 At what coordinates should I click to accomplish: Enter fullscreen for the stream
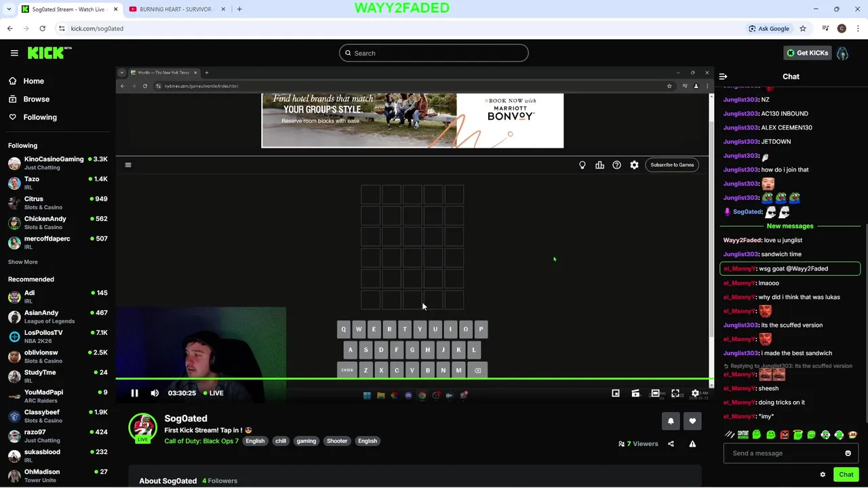coord(675,393)
